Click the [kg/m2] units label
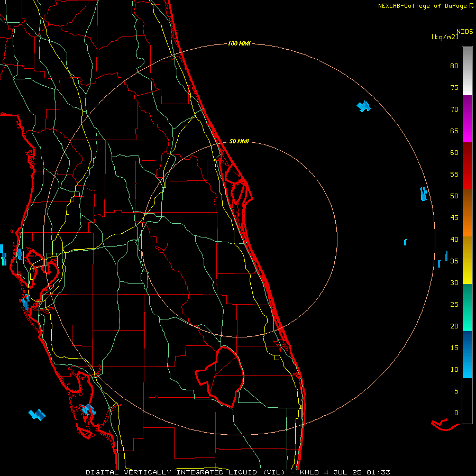 445,37
